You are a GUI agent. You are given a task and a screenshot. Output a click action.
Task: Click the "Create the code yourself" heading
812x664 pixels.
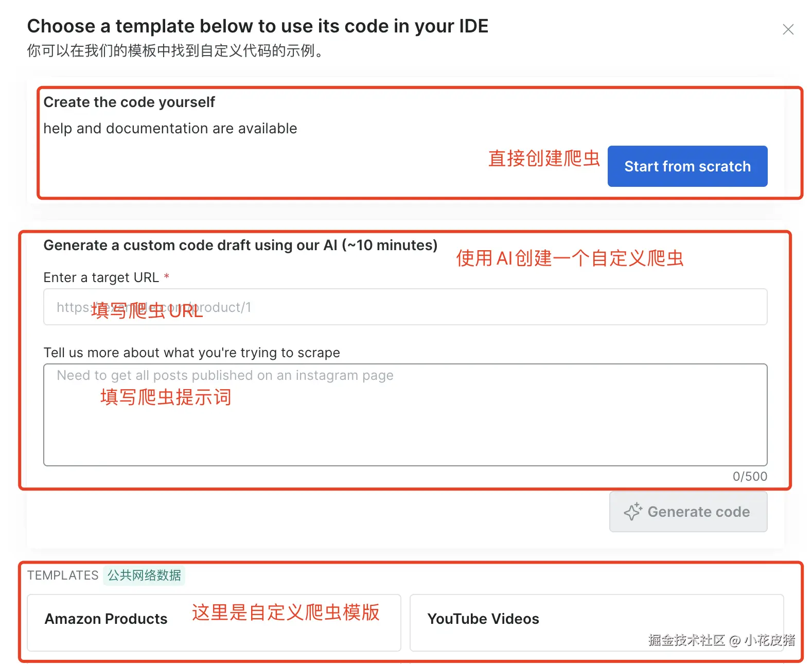[x=129, y=102]
